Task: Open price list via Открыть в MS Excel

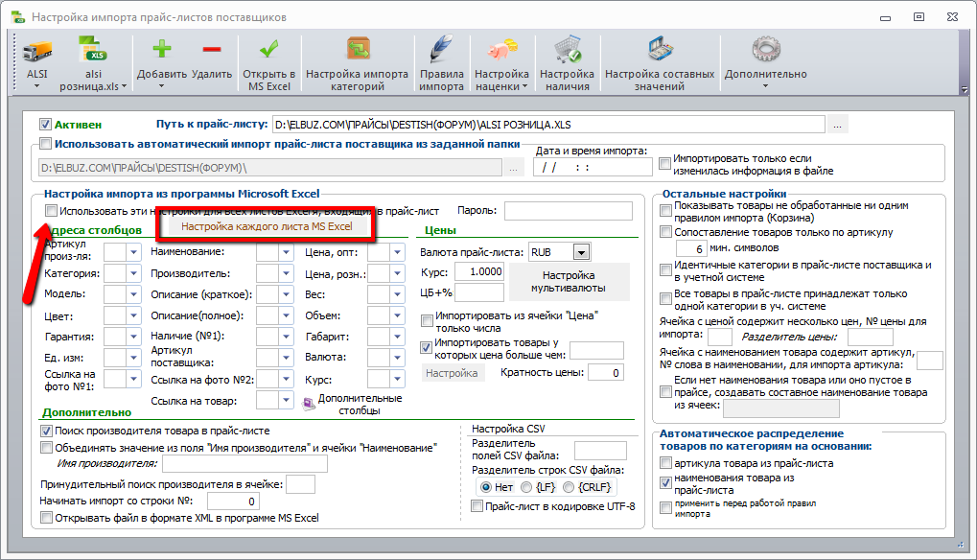Action: click(269, 64)
